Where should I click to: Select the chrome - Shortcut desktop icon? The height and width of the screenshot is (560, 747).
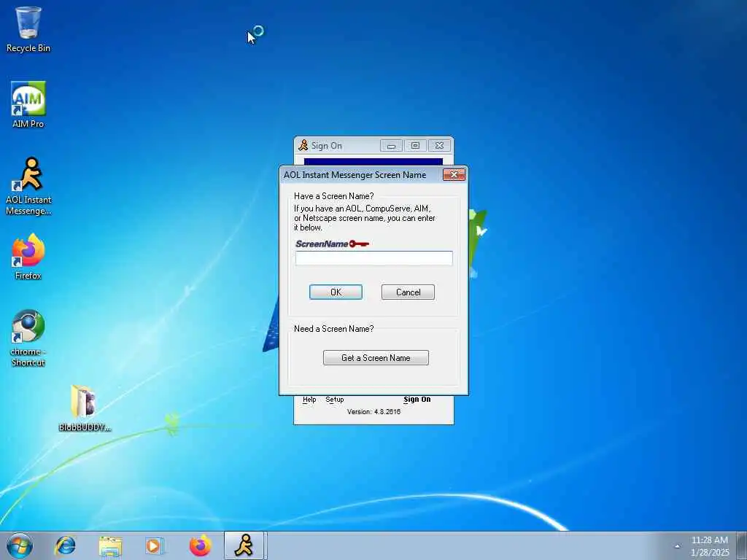coord(28,338)
